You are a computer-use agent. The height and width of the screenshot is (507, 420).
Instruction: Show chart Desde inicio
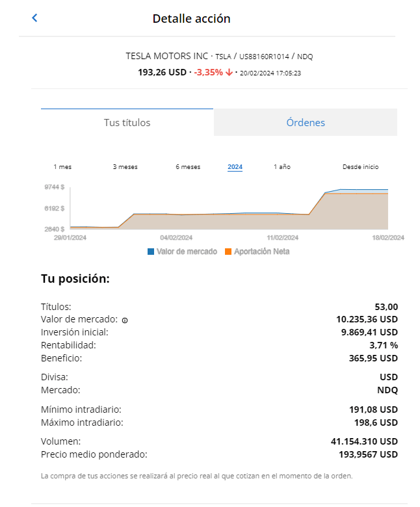pos(360,167)
